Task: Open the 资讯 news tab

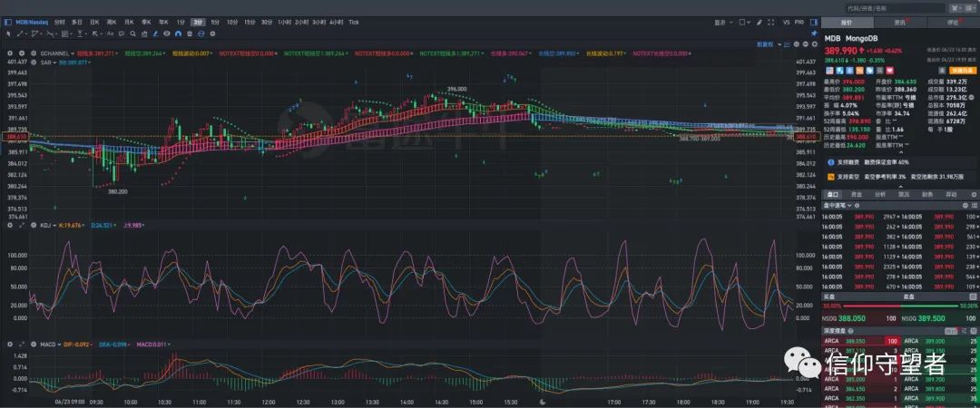Action: coord(901,23)
